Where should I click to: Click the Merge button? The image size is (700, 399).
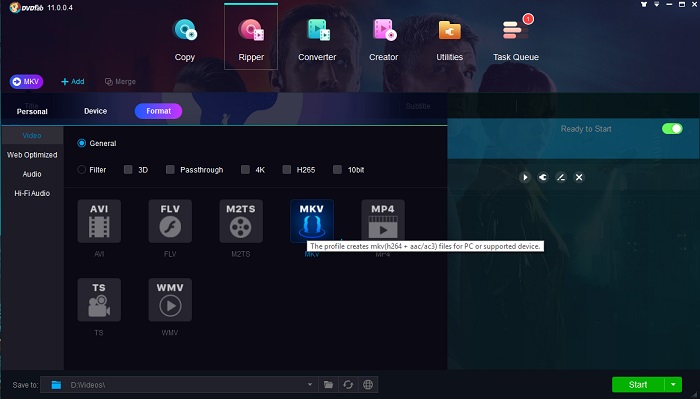(120, 82)
